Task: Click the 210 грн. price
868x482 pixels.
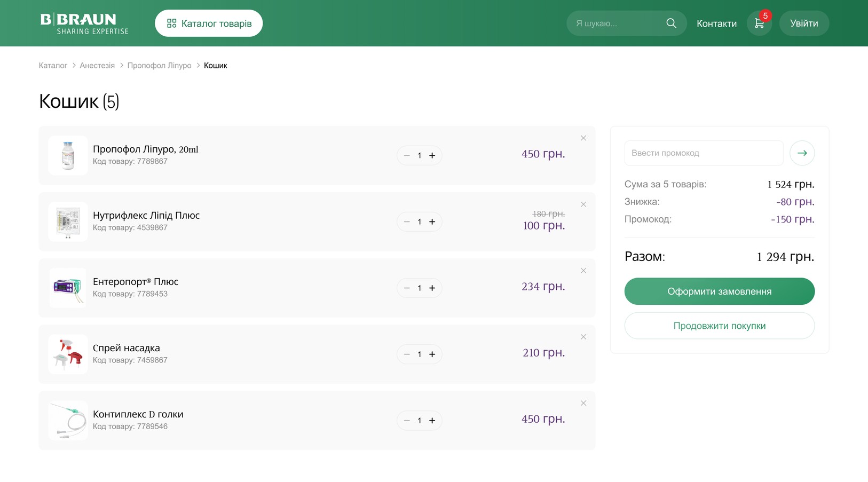Action: click(543, 353)
